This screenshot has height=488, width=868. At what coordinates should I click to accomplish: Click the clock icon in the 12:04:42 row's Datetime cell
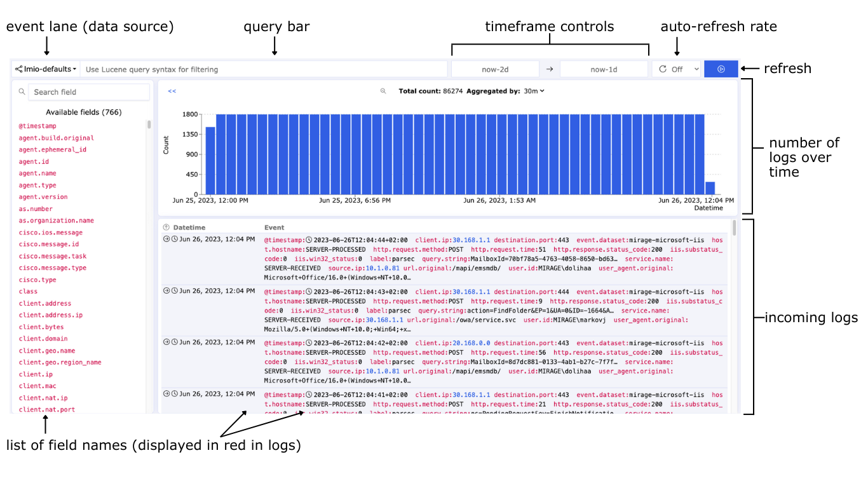(175, 342)
